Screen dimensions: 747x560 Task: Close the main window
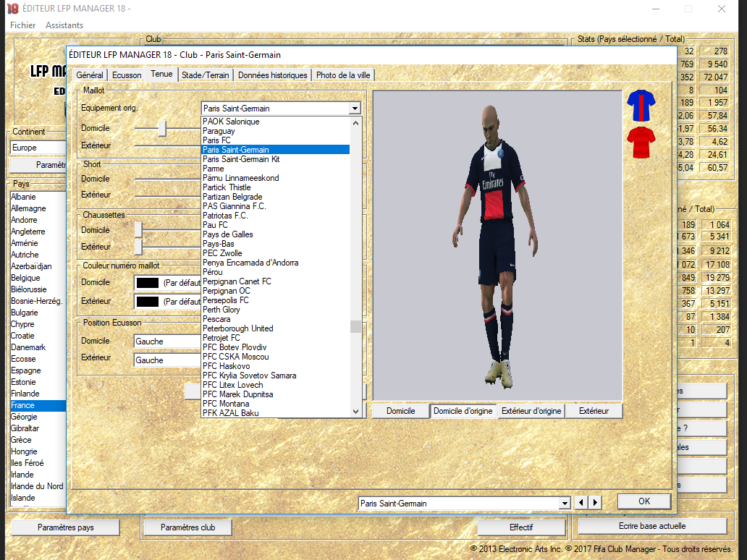722,9
